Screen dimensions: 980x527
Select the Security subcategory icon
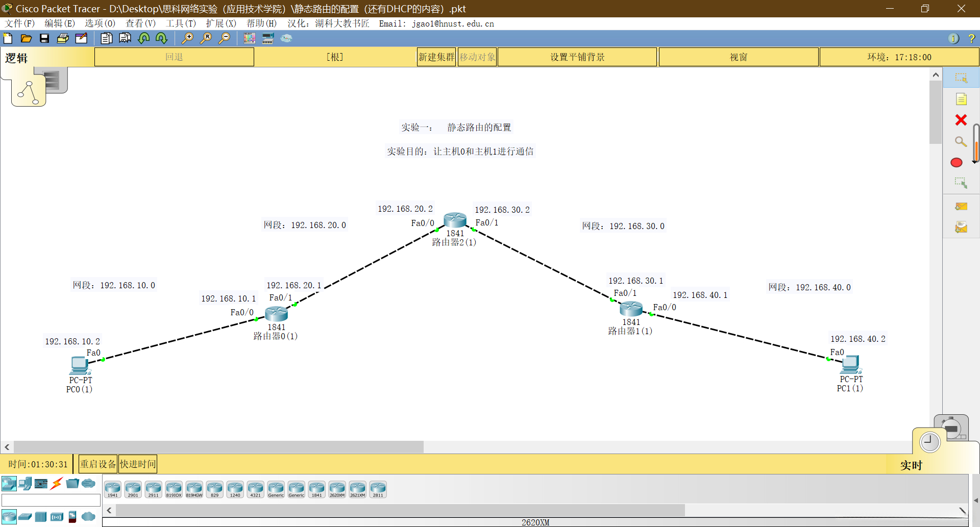(72, 517)
